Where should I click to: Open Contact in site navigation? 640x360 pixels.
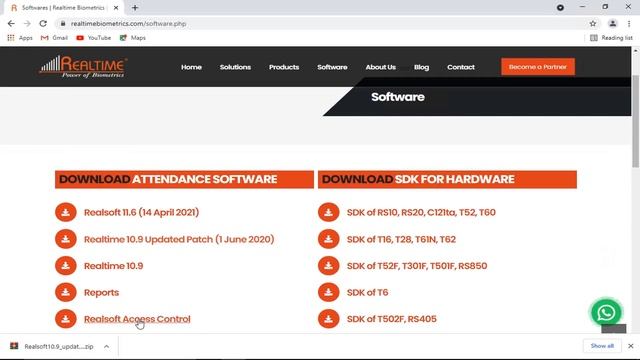[461, 67]
